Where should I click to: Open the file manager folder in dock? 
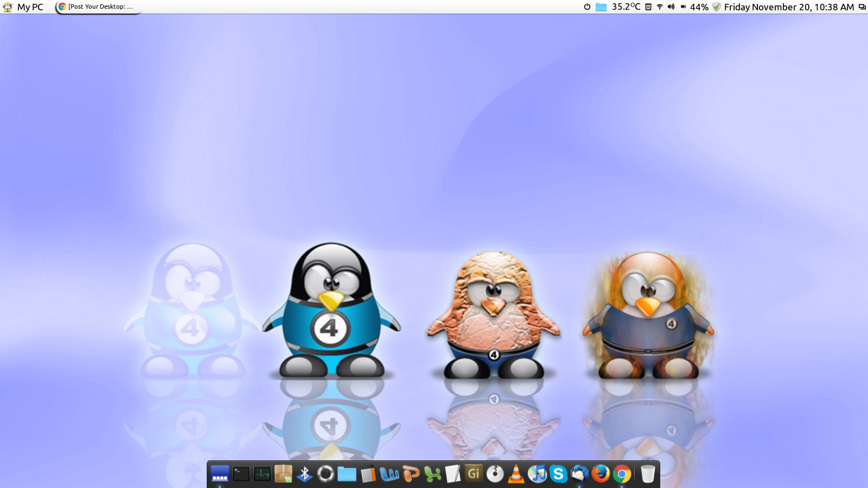point(347,474)
